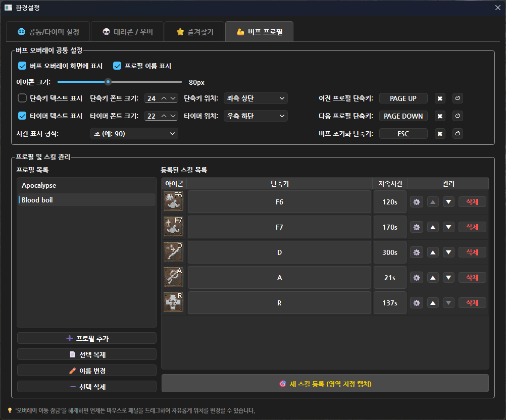Open settings gear for A skill
The width and height of the screenshot is (506, 420).
point(417,278)
